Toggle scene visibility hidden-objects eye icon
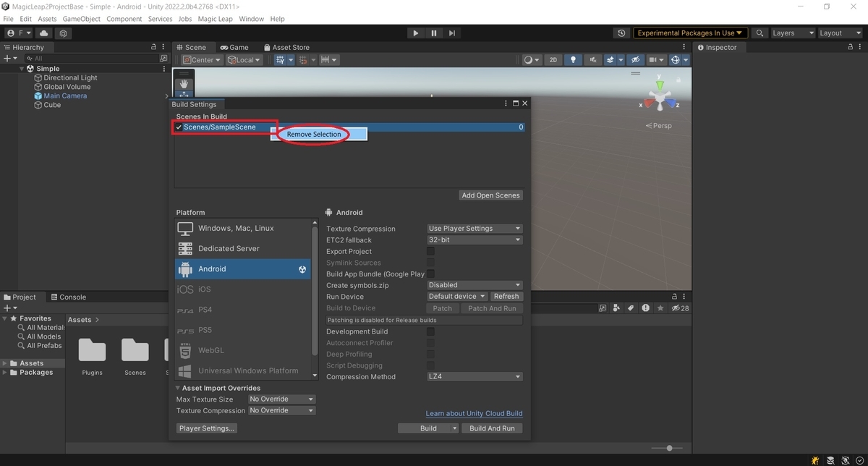Viewport: 868px width, 466px height. pos(635,60)
